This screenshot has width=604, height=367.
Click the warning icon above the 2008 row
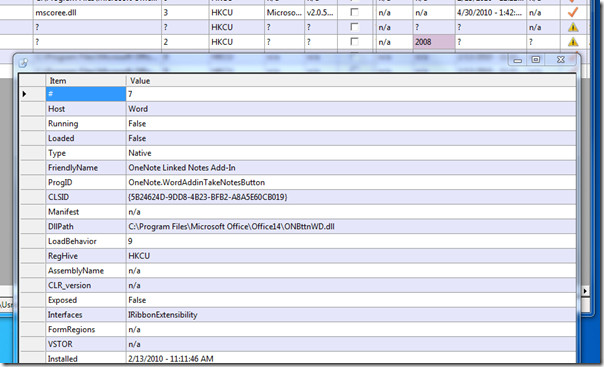click(573, 27)
